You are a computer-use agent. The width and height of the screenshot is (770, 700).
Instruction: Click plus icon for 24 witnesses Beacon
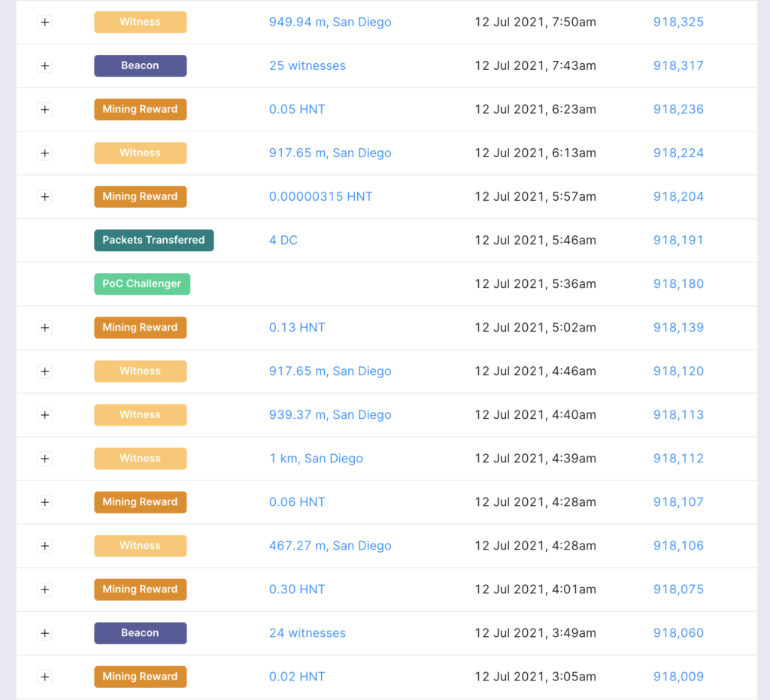point(45,633)
